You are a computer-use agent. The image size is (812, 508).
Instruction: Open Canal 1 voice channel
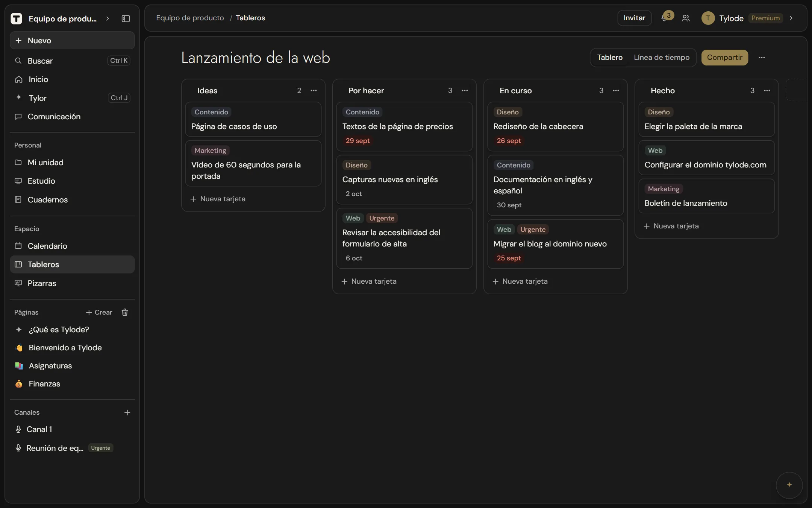click(x=72, y=429)
